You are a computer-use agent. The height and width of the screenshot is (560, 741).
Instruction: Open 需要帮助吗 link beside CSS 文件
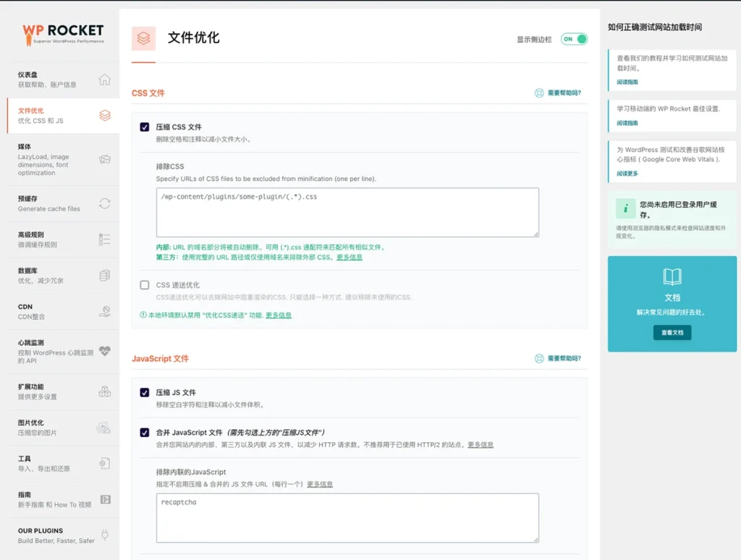pos(558,93)
